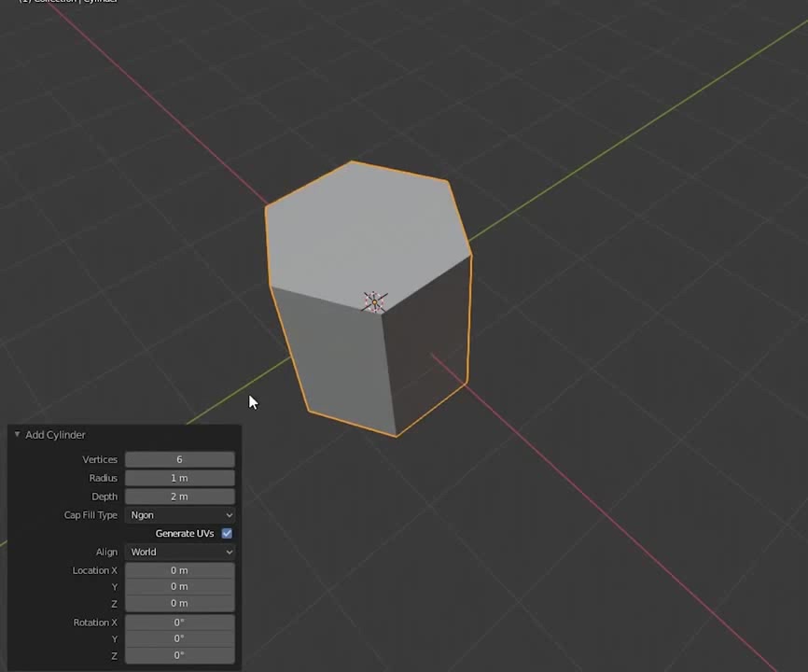This screenshot has width=808, height=672.
Task: Click the Rotation X field
Action: click(x=179, y=623)
